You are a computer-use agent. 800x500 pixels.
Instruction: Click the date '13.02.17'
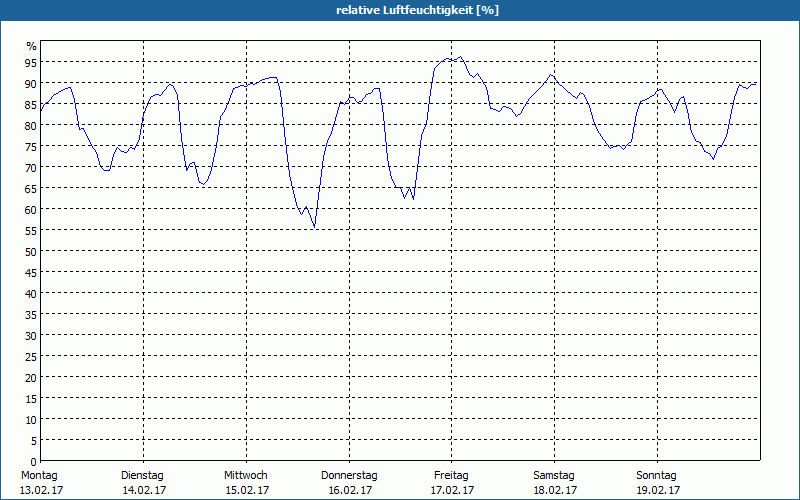[41, 490]
